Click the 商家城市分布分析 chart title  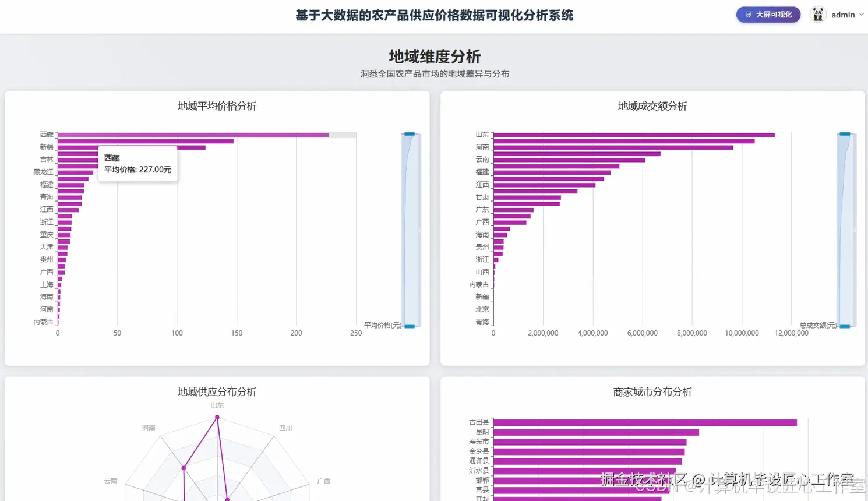[652, 392]
